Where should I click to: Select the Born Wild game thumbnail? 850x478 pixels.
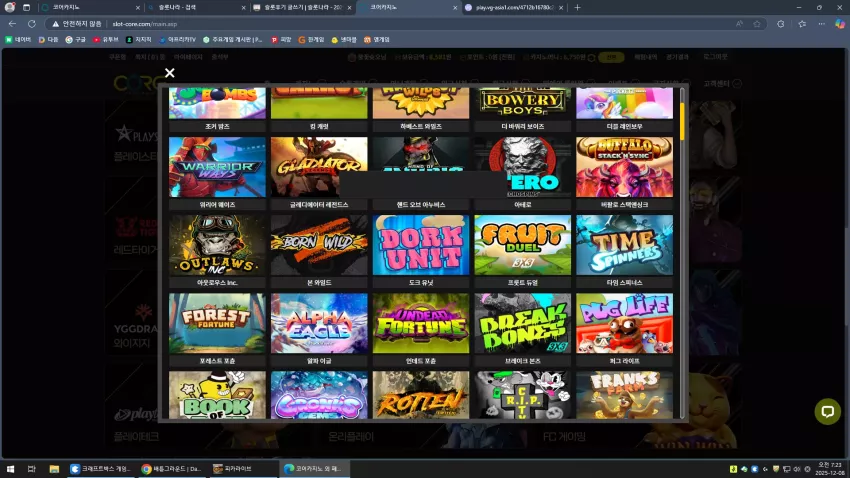pyautogui.click(x=319, y=245)
